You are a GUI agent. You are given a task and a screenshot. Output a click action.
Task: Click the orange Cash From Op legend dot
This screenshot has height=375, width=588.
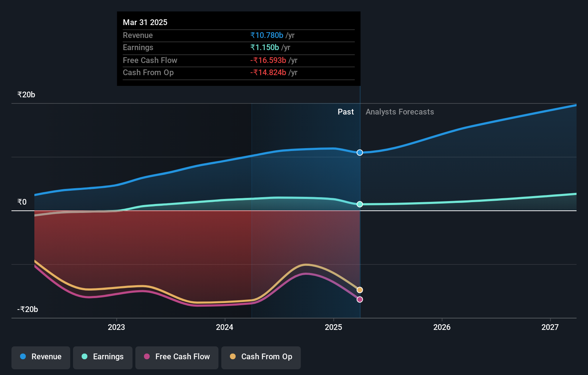pos(233,356)
